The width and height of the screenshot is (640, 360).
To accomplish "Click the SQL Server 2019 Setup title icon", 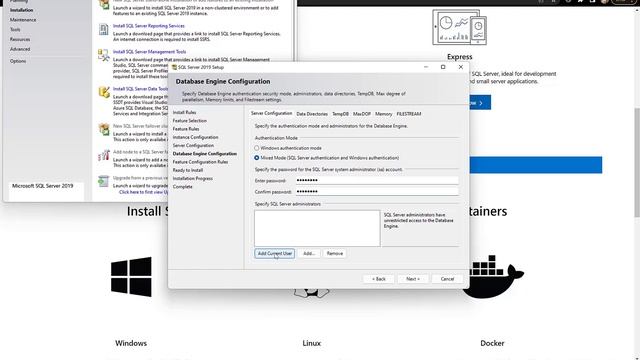I will [x=174, y=67].
